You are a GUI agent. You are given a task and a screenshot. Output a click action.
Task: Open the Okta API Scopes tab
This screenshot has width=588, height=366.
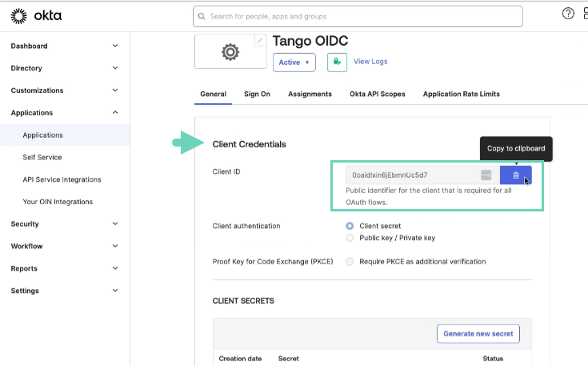377,94
